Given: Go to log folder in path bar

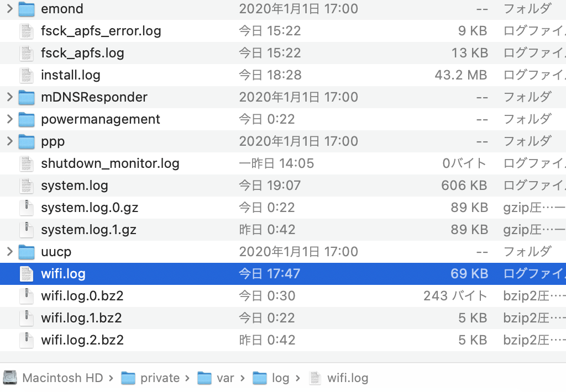Looking at the screenshot, I should point(280,378).
